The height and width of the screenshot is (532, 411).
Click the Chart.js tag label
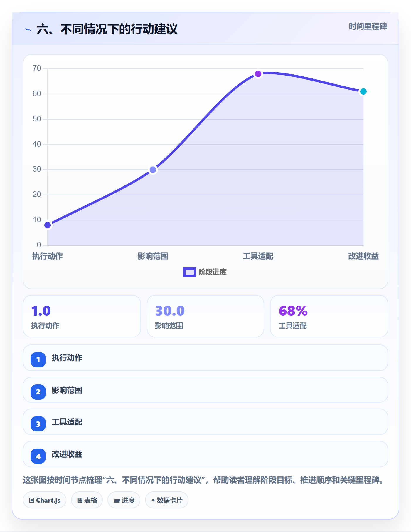coord(48,500)
